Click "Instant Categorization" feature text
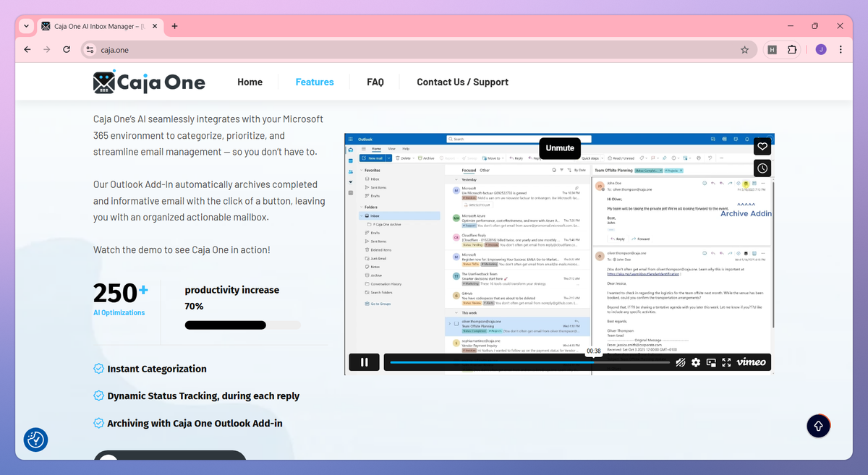The image size is (868, 475). pyautogui.click(x=157, y=369)
